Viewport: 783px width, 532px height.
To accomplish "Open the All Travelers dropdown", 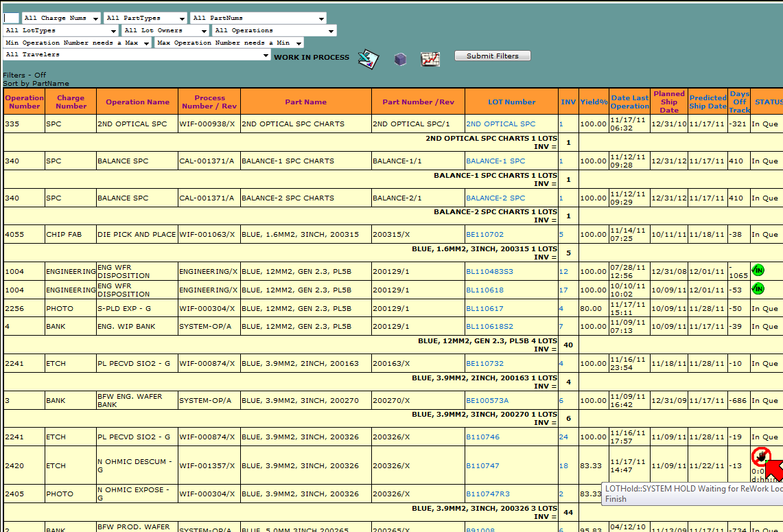I will 137,54.
